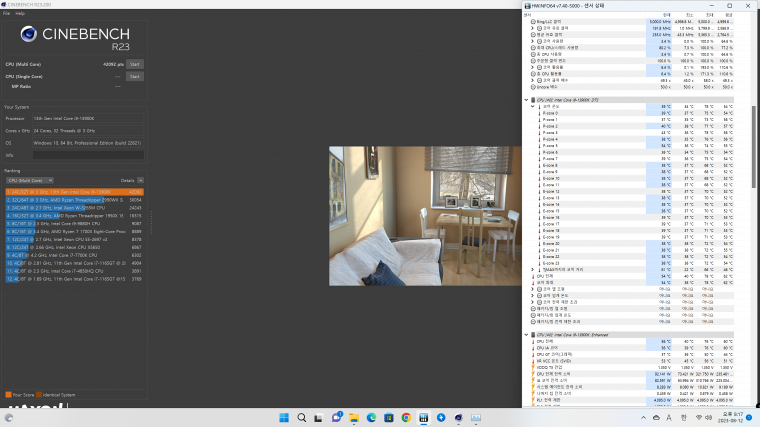Click the blue circular arrow app icon on taskbar
Viewport: 760px width, 427px height.
pyautogui.click(x=441, y=417)
